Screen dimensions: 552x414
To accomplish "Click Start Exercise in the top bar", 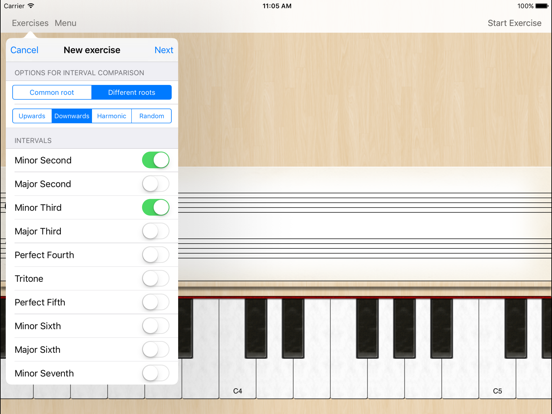I will [514, 23].
